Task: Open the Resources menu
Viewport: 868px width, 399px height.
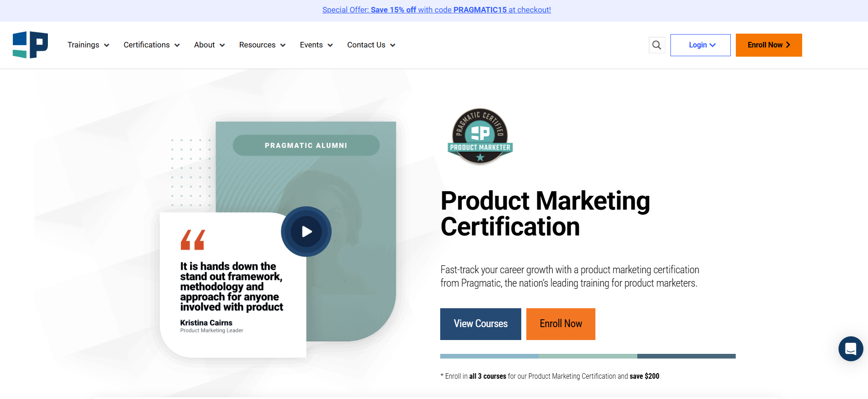Action: [262, 45]
